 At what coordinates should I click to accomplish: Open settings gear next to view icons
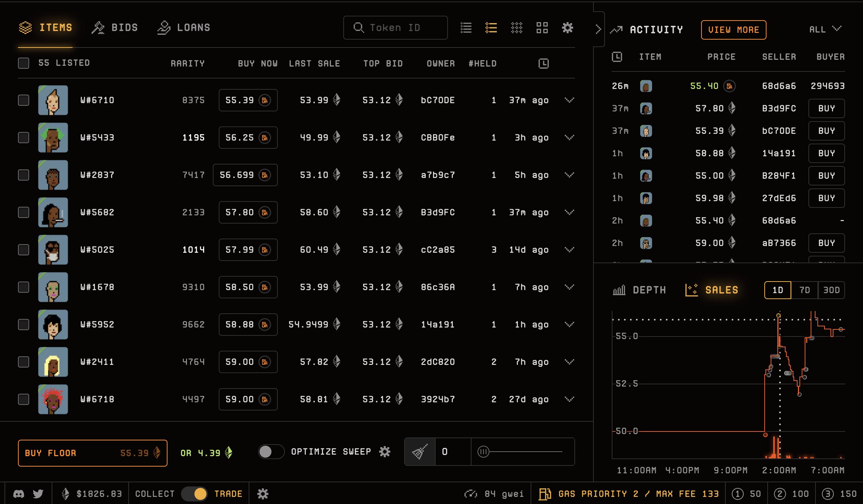tap(568, 28)
